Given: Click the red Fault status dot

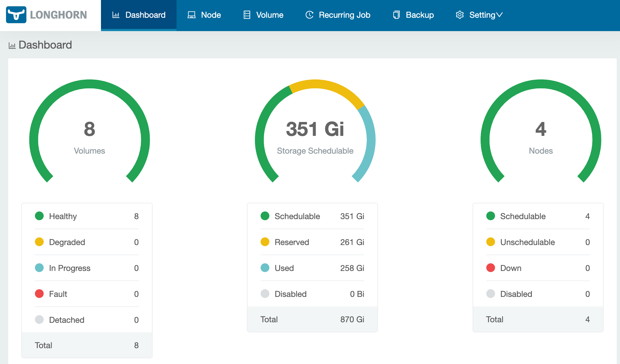Looking at the screenshot, I should (39, 294).
